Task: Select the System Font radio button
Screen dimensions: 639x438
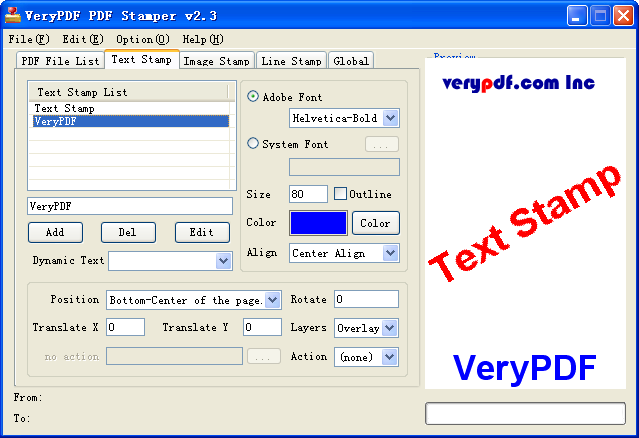Action: point(253,143)
